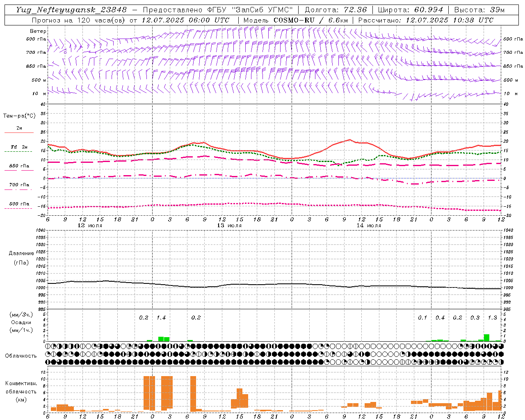This screenshot has width=525, height=420.
Task: Click the 12 июля date label
Action: tap(90, 226)
